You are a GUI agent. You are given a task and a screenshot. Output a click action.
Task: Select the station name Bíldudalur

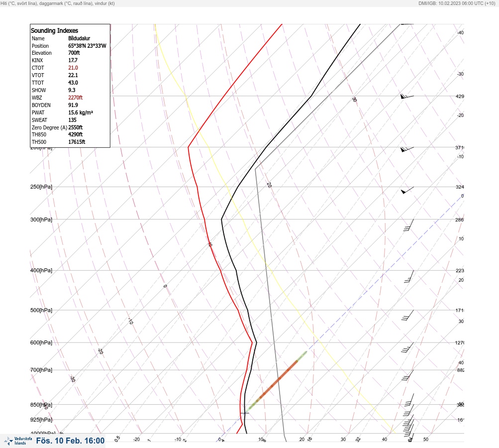[79, 38]
